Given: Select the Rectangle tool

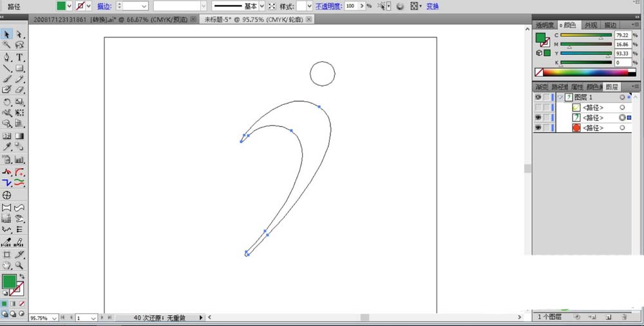Looking at the screenshot, I should [x=19, y=68].
